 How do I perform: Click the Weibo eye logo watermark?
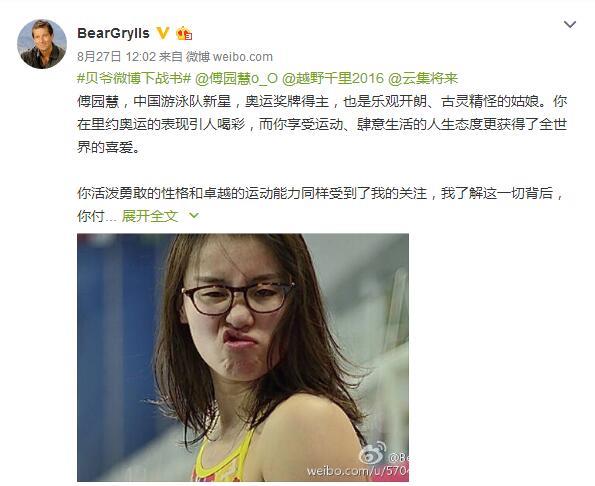point(373,453)
